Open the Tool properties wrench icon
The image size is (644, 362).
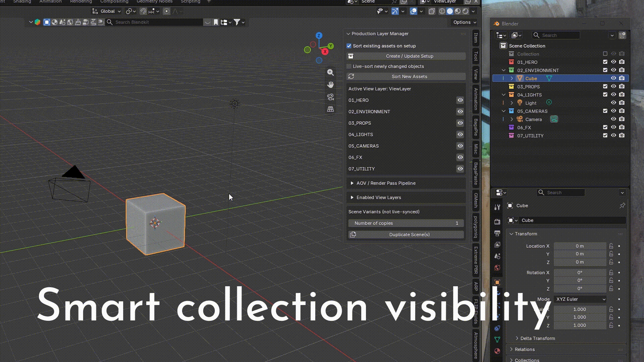[x=497, y=207]
